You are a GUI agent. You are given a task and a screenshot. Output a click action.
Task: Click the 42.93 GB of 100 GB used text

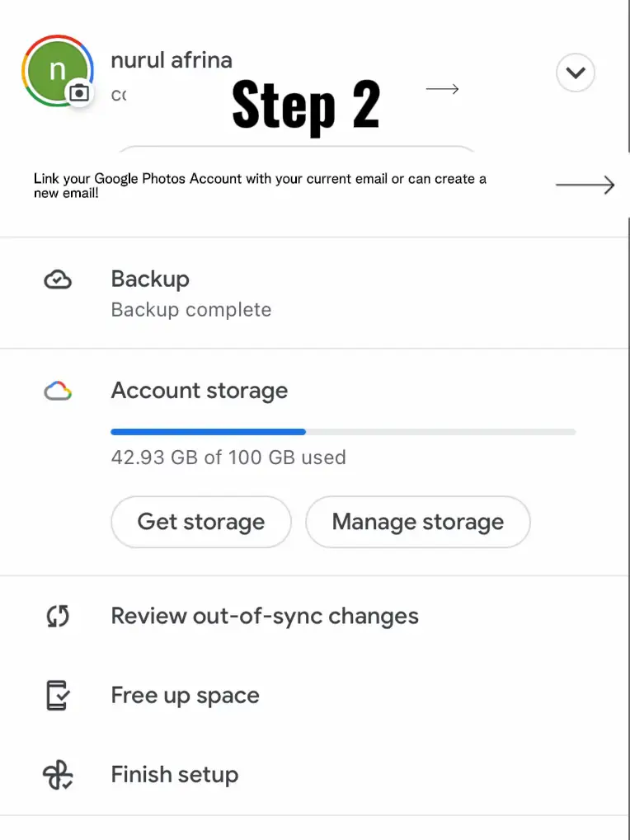(x=228, y=458)
